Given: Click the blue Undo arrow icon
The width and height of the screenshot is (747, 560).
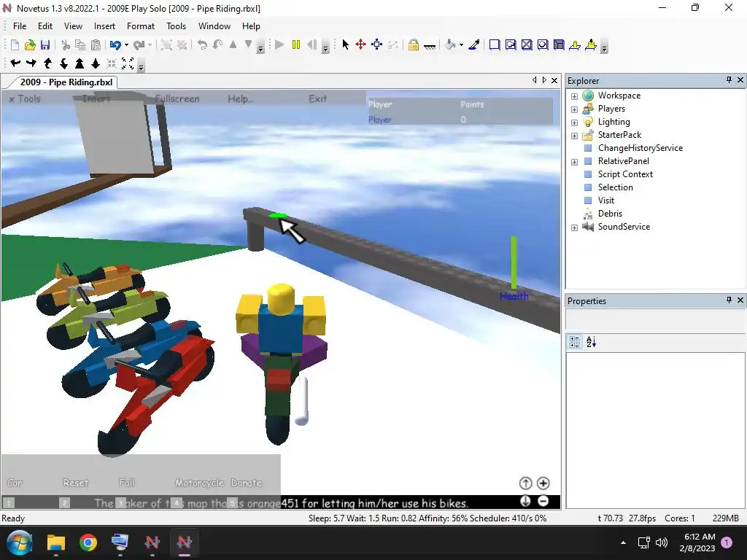Looking at the screenshot, I should point(115,44).
